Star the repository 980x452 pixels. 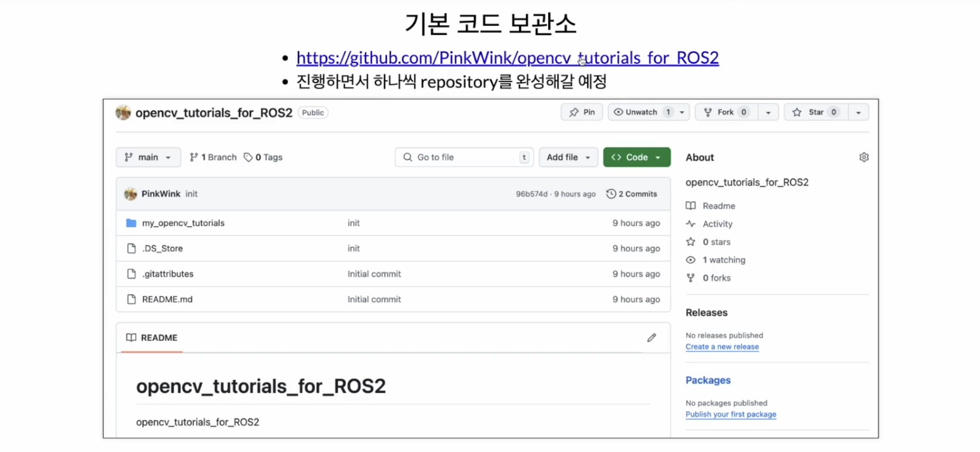click(x=816, y=112)
